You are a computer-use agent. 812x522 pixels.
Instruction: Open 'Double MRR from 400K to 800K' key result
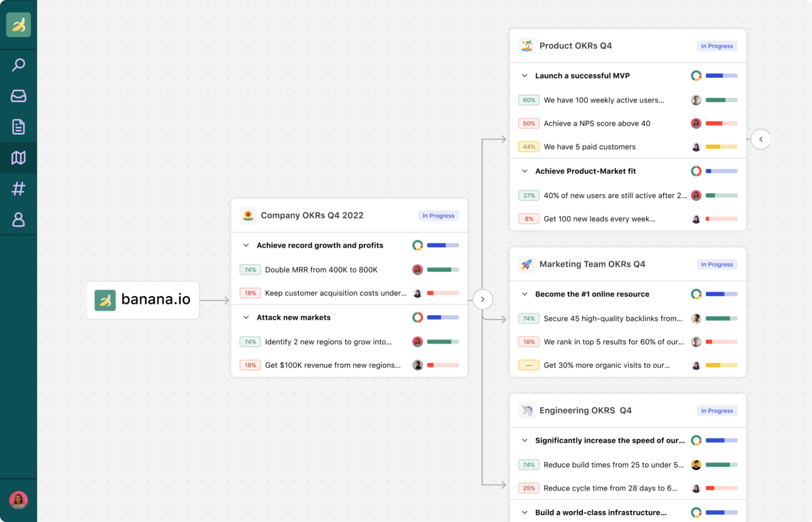(x=321, y=270)
